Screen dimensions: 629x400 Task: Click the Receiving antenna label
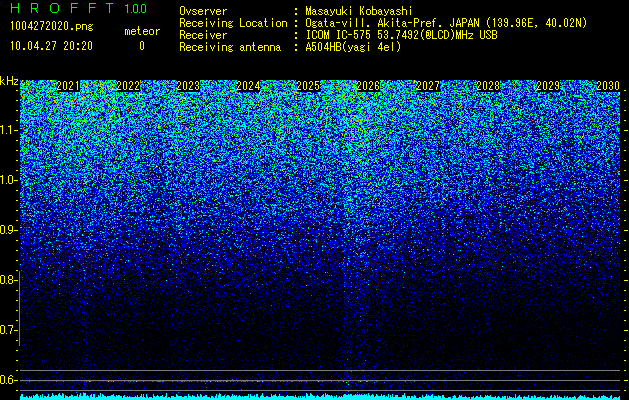point(230,47)
